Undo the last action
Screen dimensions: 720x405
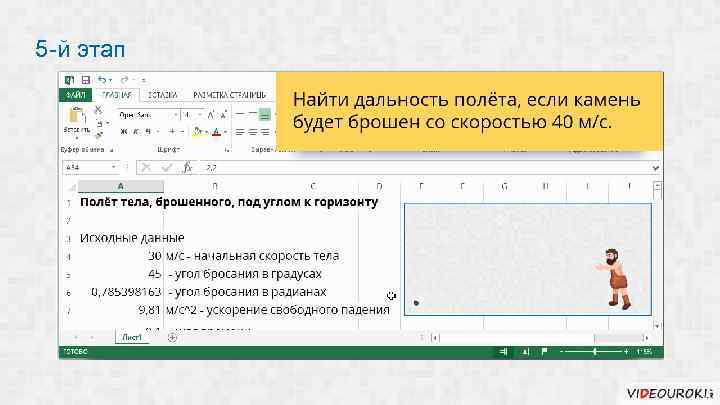point(102,80)
